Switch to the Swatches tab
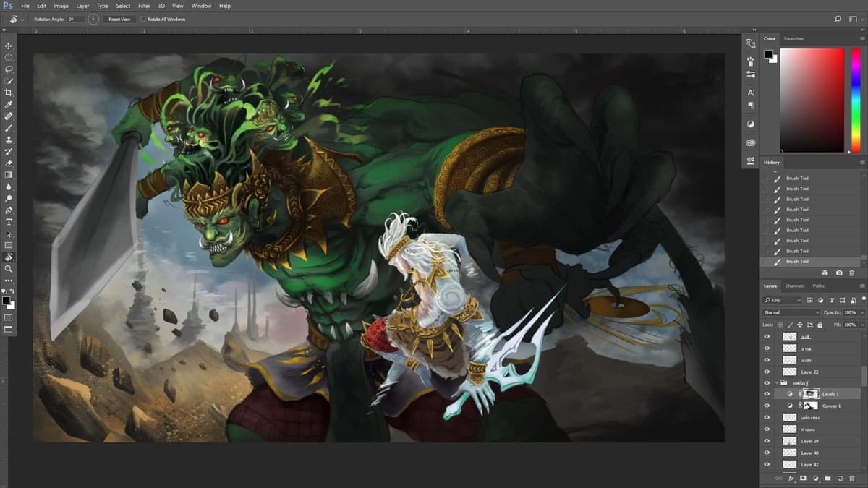868x488 pixels. pos(793,38)
